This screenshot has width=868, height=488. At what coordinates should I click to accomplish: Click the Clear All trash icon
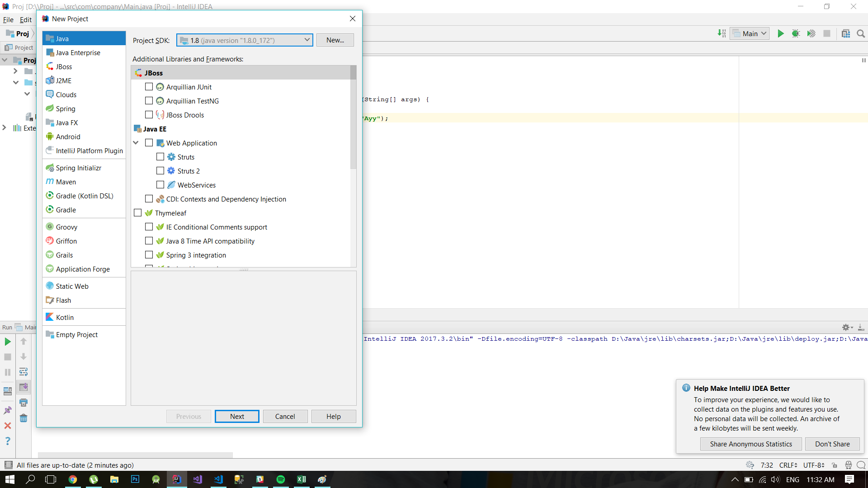24,418
